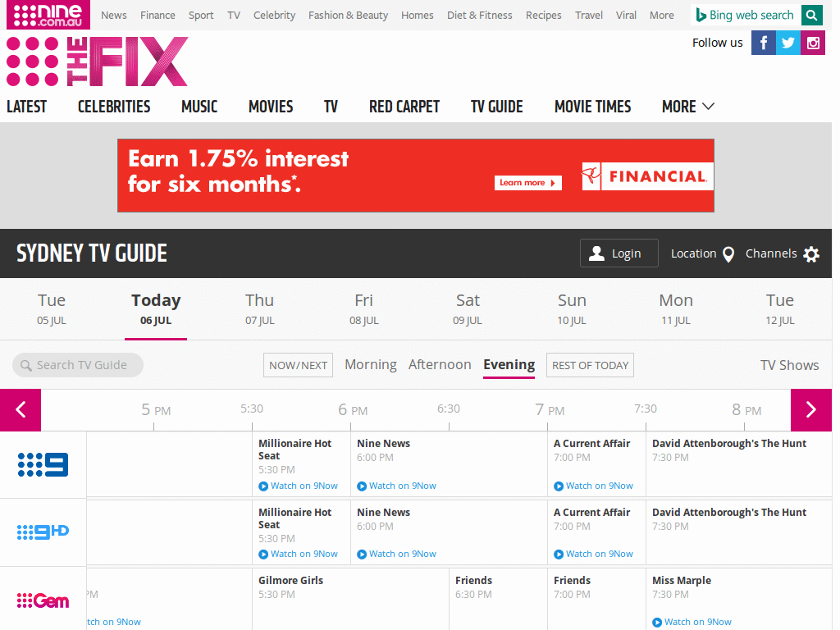Image resolution: width=840 pixels, height=630 pixels.
Task: Click the nine.com.au logo
Action: click(48, 15)
